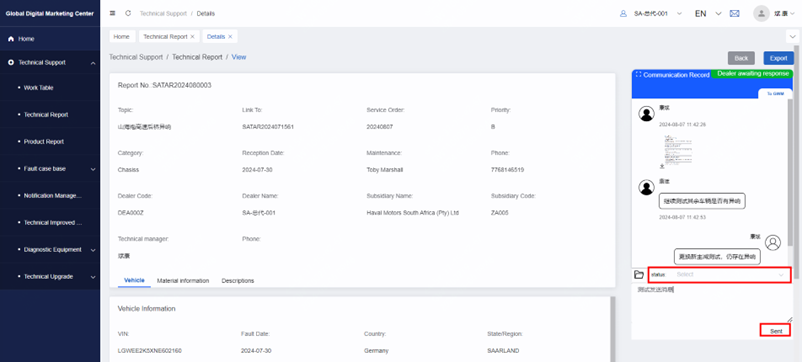Open the tabs list dropdown chevron

793,36
